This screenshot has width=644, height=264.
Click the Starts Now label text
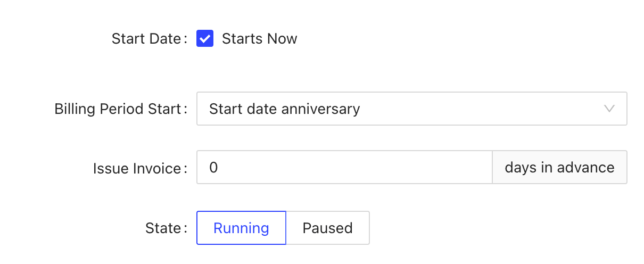(259, 39)
